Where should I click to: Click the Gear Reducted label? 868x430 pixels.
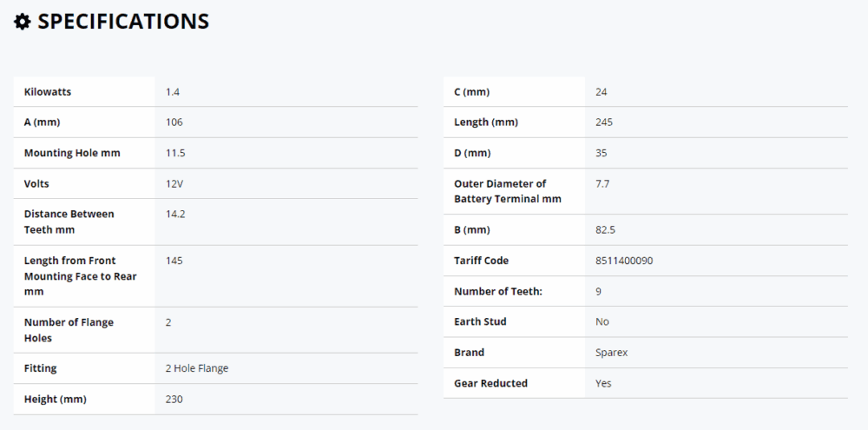tap(490, 383)
